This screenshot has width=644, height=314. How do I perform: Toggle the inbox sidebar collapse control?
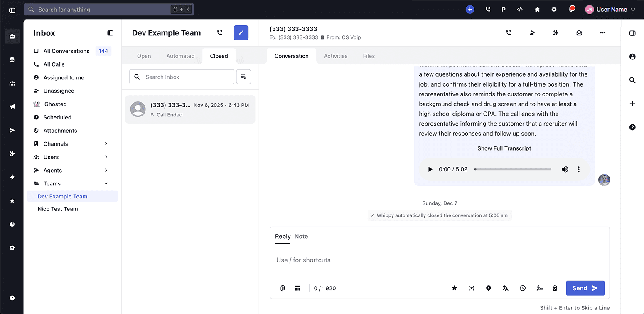(x=110, y=32)
